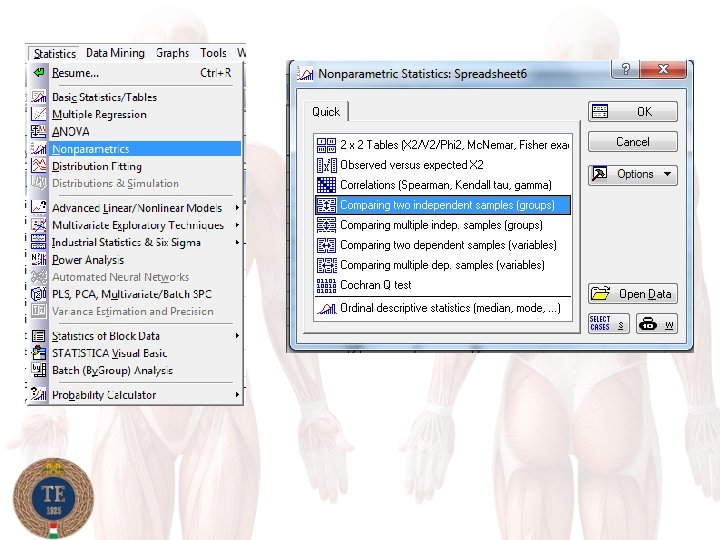Open the Graphs menu
The height and width of the screenshot is (540, 720).
point(172,53)
